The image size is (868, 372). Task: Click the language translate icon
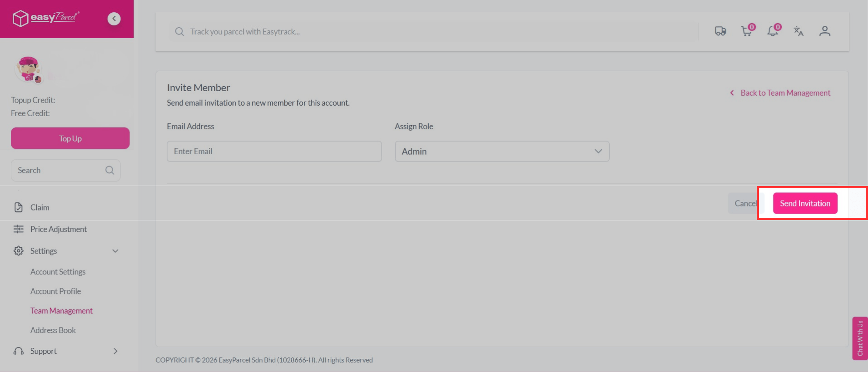(x=799, y=31)
